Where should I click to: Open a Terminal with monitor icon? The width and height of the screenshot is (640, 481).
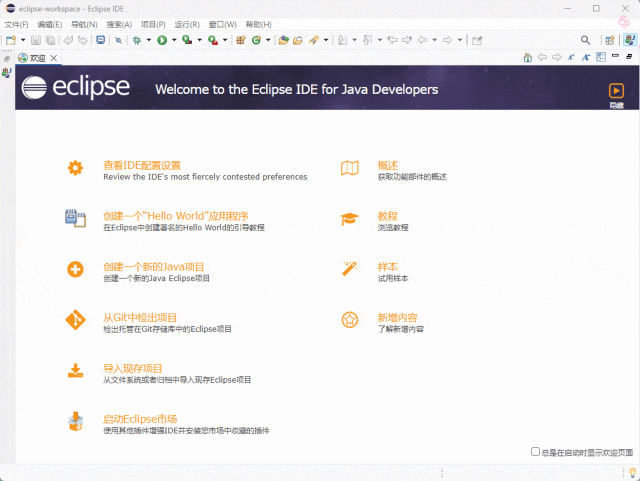click(100, 40)
